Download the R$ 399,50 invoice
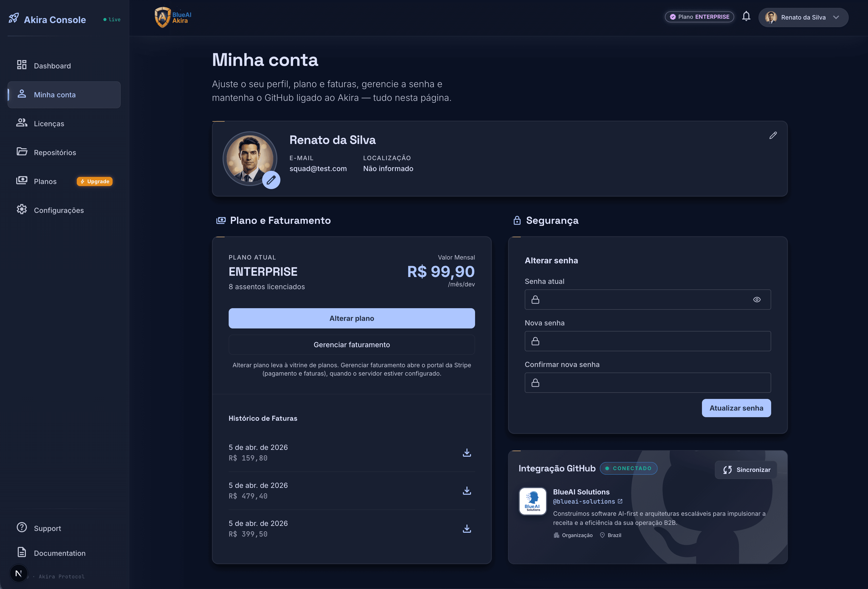This screenshot has width=868, height=589. pos(466,529)
